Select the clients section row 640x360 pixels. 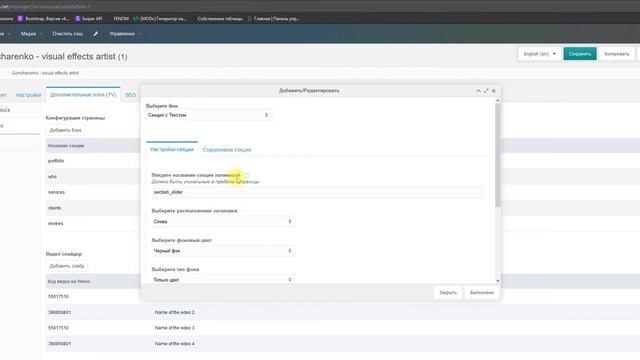[x=93, y=208]
